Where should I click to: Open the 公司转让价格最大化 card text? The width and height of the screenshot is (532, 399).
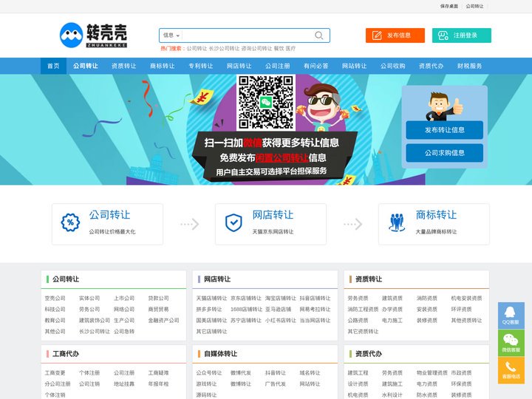pyautogui.click(x=112, y=232)
